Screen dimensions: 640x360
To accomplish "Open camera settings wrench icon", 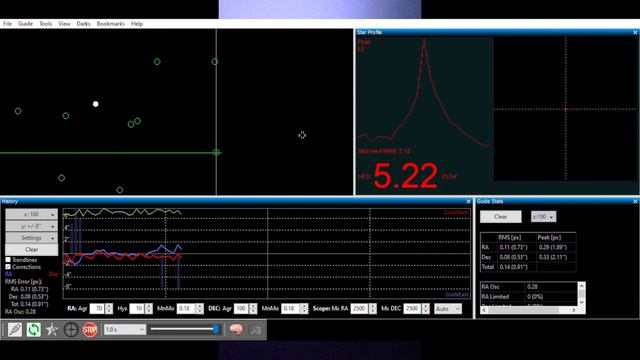I will pyautogui.click(x=255, y=329).
